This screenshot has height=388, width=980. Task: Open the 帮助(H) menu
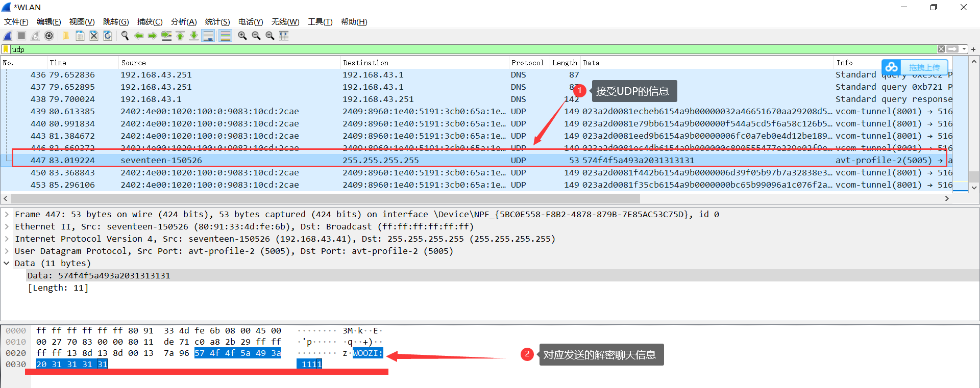[x=354, y=22]
